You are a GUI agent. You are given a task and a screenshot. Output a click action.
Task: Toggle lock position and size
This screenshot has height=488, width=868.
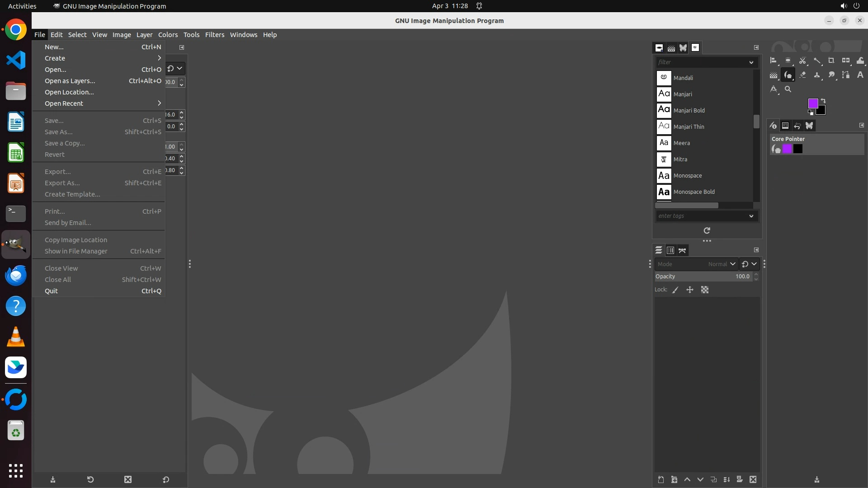pyautogui.click(x=690, y=290)
